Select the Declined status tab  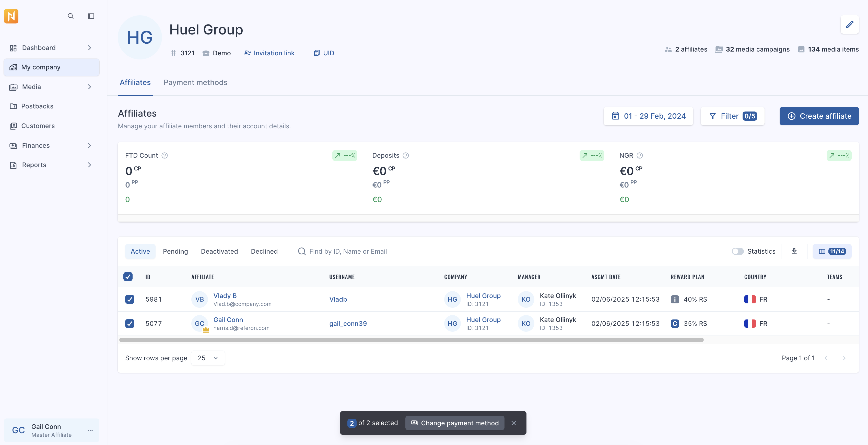(x=264, y=251)
